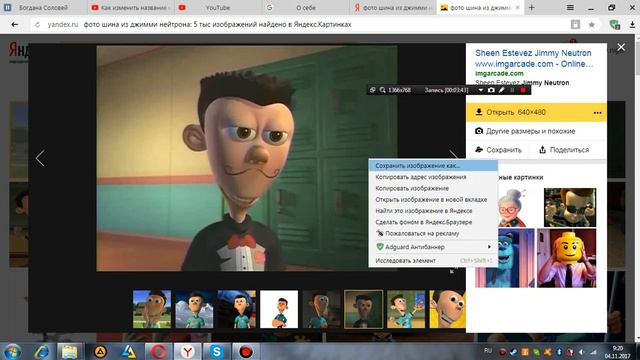This screenshot has height=360, width=640.
Task: Switch to the YouTube tab
Action: tap(218, 7)
